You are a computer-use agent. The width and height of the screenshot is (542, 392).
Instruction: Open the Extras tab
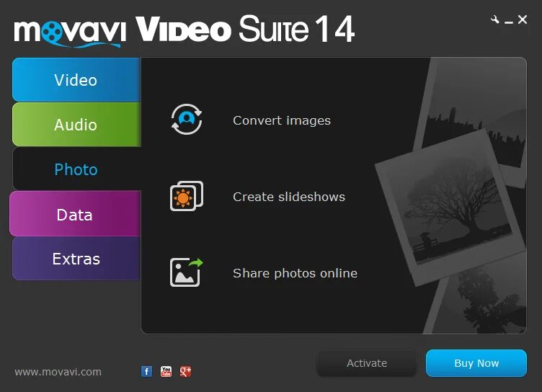[x=76, y=259]
